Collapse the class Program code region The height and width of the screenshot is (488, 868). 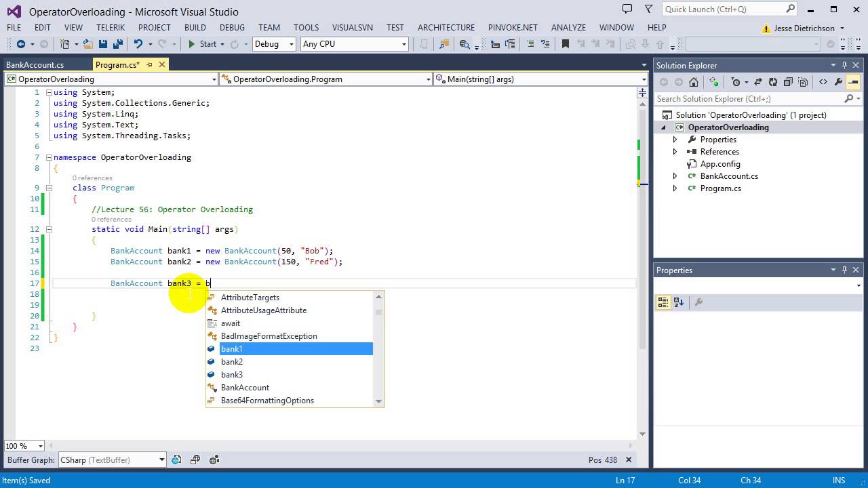[x=49, y=188]
